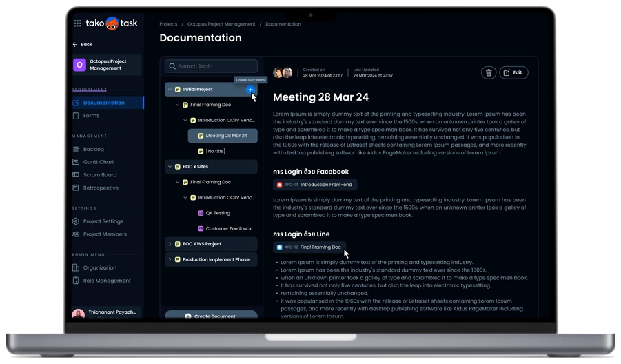Open Project Members
This screenshot has height=364, width=621.
(x=105, y=234)
